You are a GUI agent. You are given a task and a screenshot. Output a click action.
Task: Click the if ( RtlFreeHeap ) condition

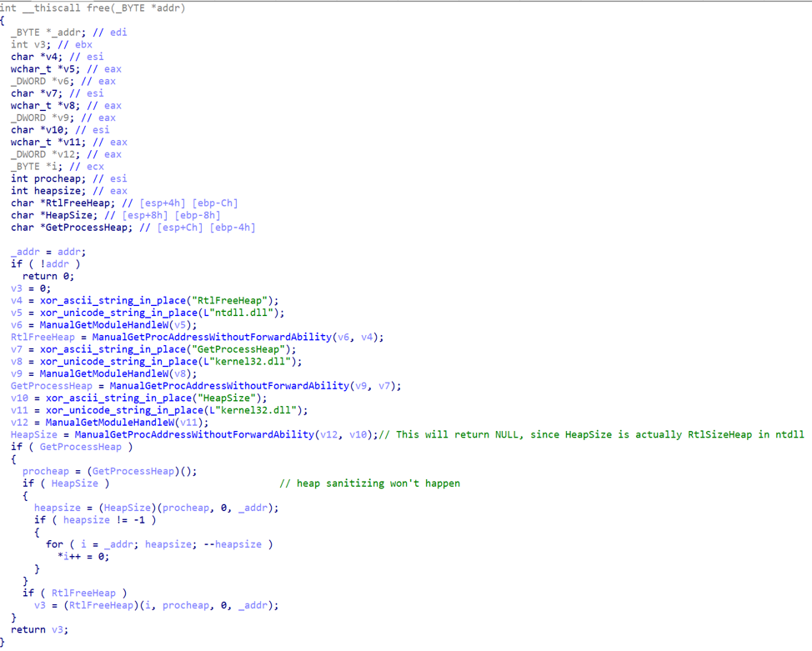tap(74, 593)
